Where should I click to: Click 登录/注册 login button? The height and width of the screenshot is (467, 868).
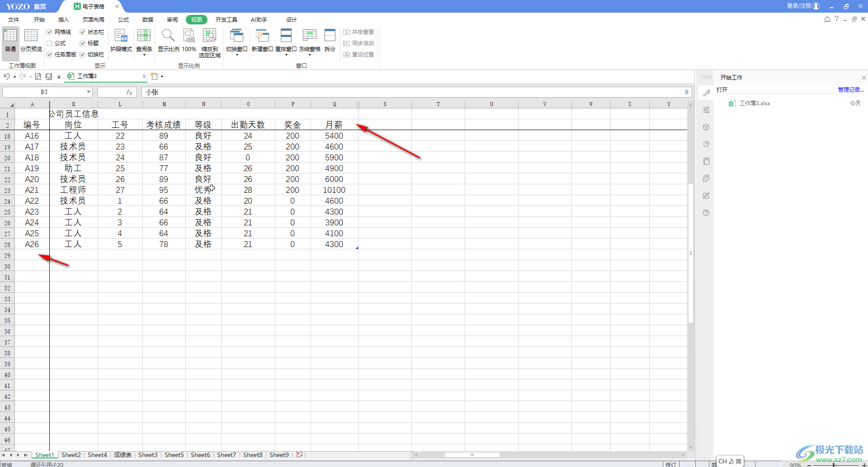[x=803, y=6]
